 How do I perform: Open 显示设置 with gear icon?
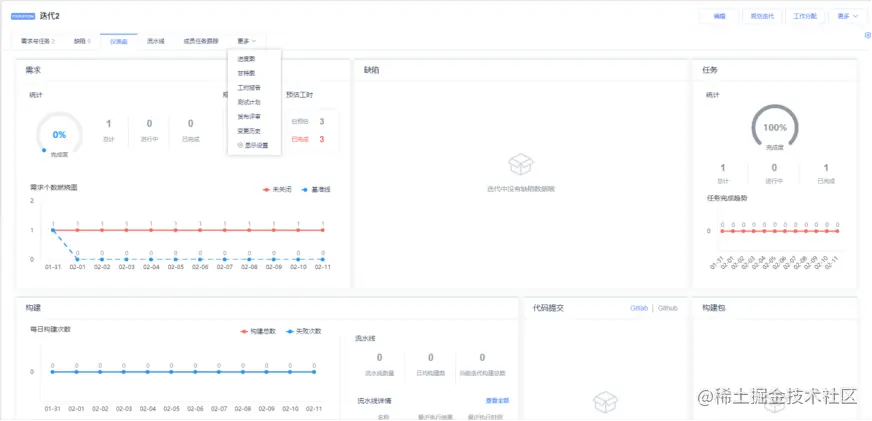252,145
